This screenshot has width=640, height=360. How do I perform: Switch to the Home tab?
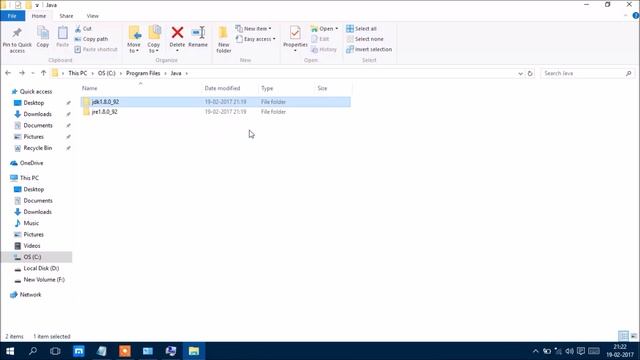point(39,16)
